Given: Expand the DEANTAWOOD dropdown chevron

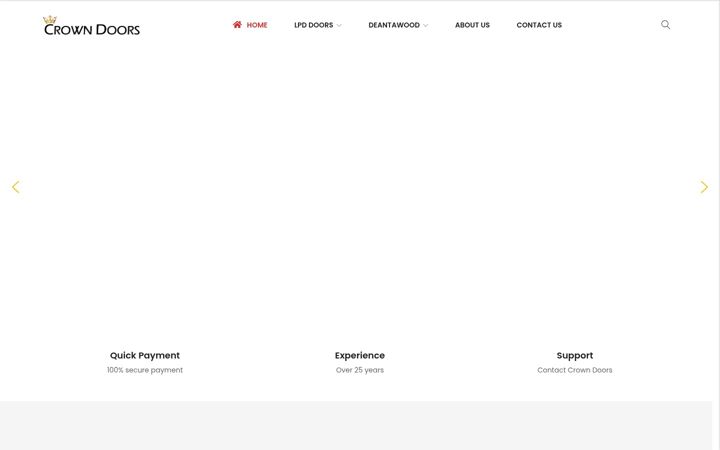Looking at the screenshot, I should click(x=425, y=26).
